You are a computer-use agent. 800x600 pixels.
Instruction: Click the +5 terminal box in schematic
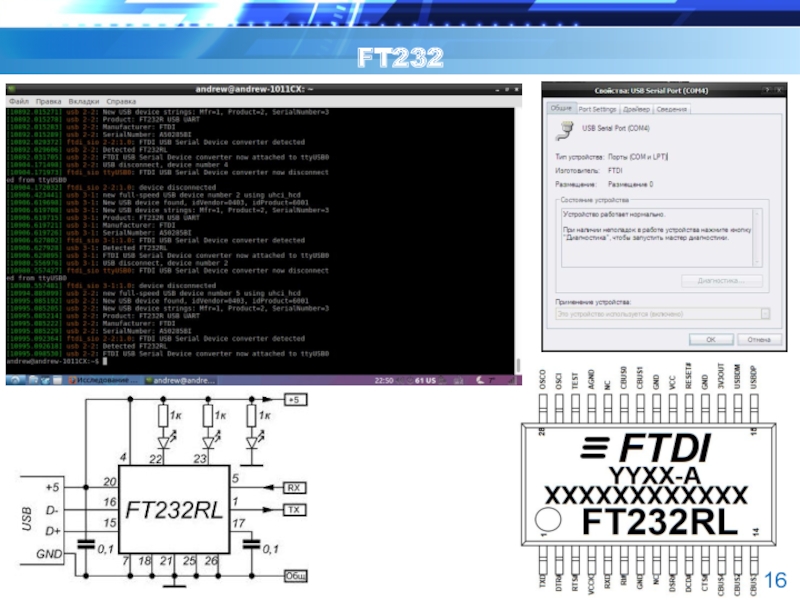pyautogui.click(x=295, y=399)
